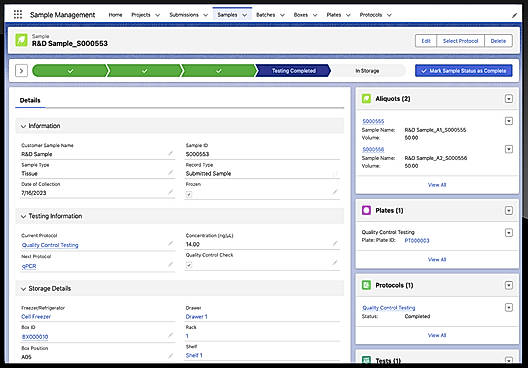Viewport: 528px width, 368px height.
Task: Open the Batches tab
Action: click(265, 15)
